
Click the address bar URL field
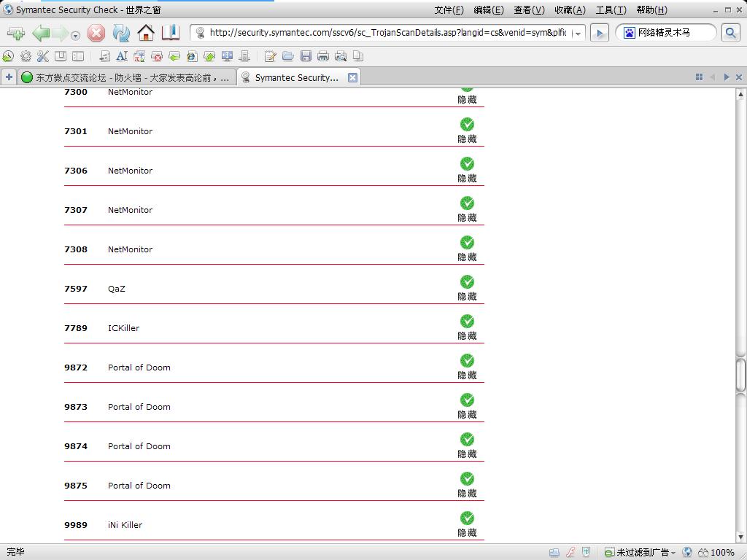click(387, 33)
